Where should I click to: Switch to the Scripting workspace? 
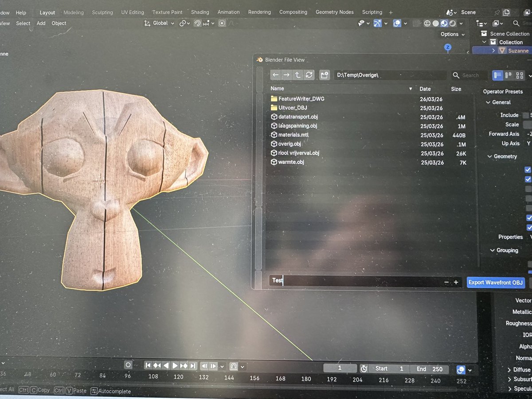[372, 12]
